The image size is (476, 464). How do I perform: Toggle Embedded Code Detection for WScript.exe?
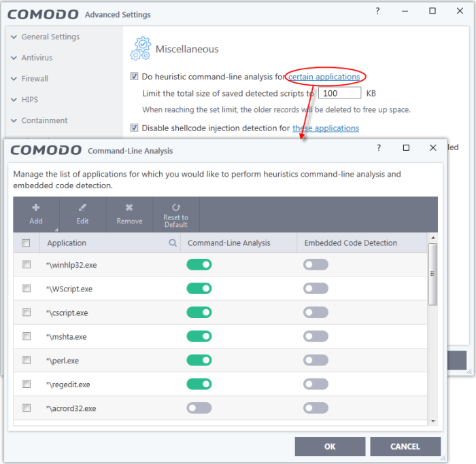click(x=316, y=289)
